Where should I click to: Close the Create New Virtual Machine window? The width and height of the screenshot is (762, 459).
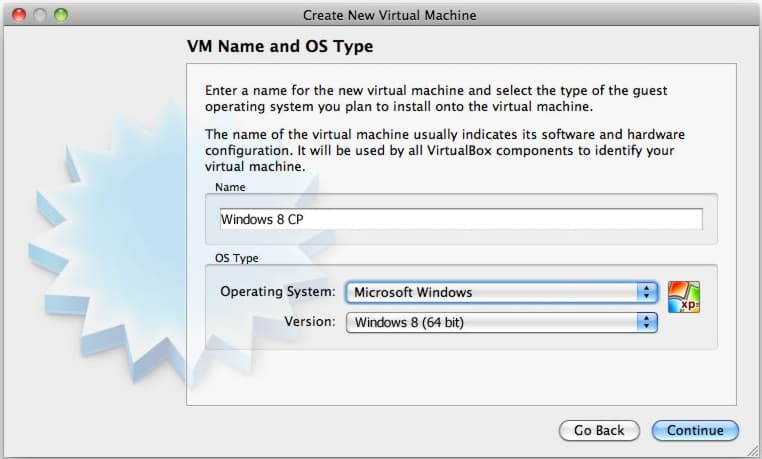click(18, 15)
